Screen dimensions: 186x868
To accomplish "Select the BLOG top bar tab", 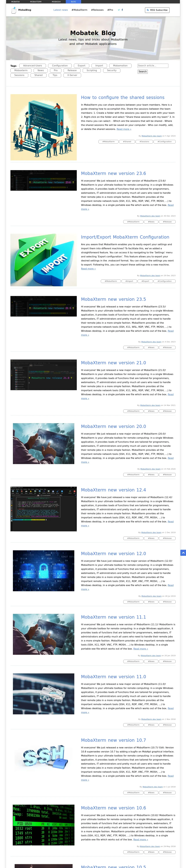I will (x=73, y=2).
